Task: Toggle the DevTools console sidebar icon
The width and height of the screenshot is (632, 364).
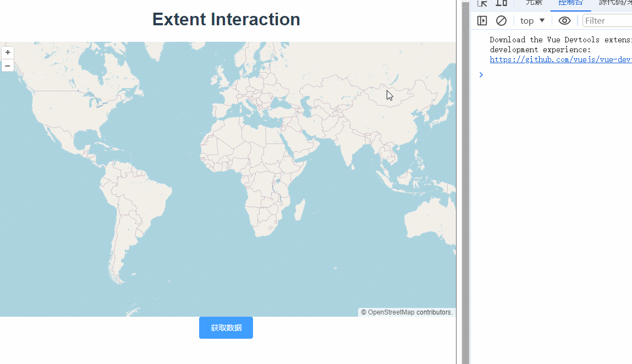Action: coord(482,20)
